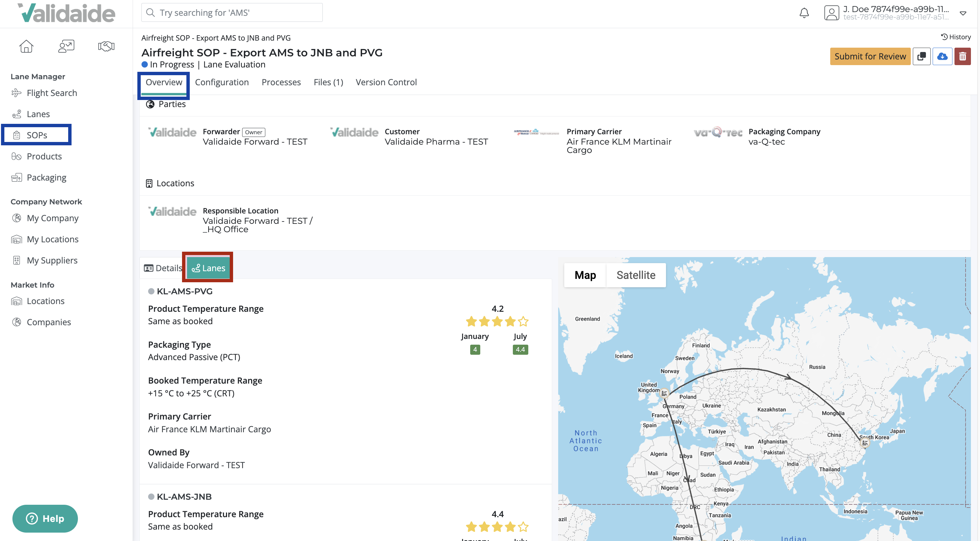Click the search magnifier icon
This screenshot has height=541, width=980.
(150, 12)
